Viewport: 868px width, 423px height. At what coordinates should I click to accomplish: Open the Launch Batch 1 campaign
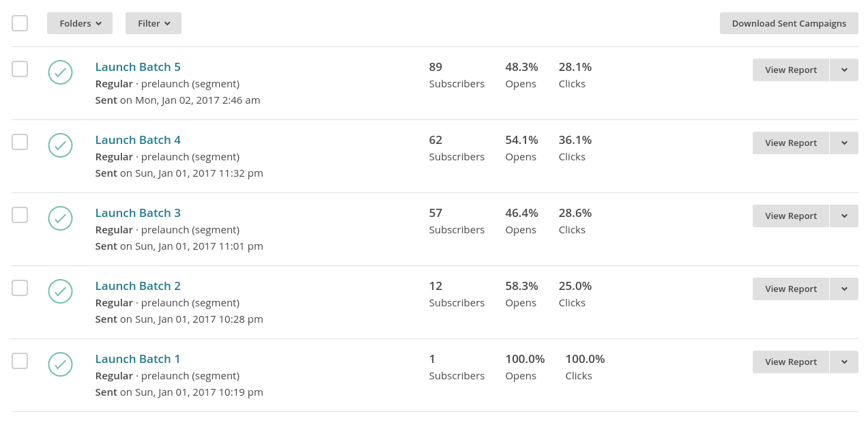click(138, 358)
